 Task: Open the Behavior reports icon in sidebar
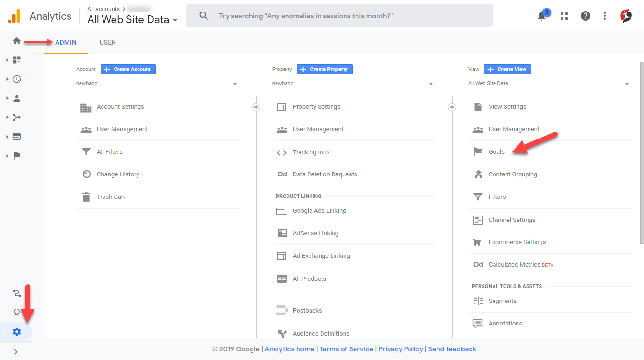pos(16,136)
